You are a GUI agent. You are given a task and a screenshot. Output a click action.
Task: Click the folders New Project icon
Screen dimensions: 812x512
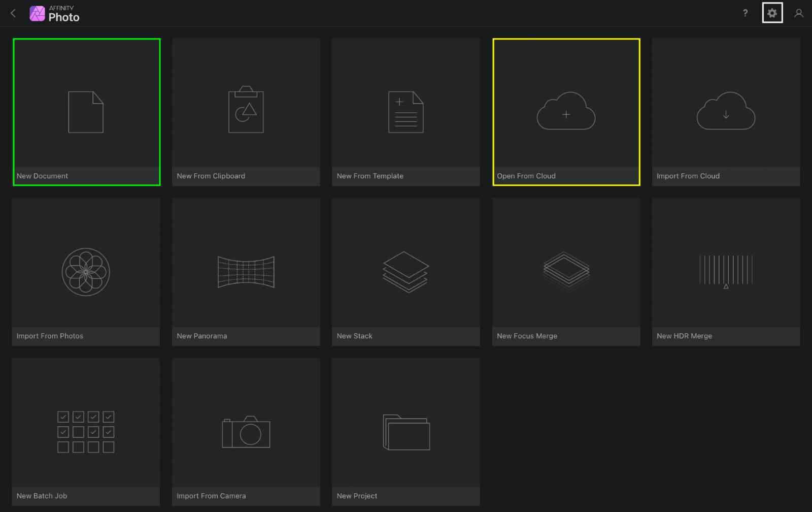point(406,432)
